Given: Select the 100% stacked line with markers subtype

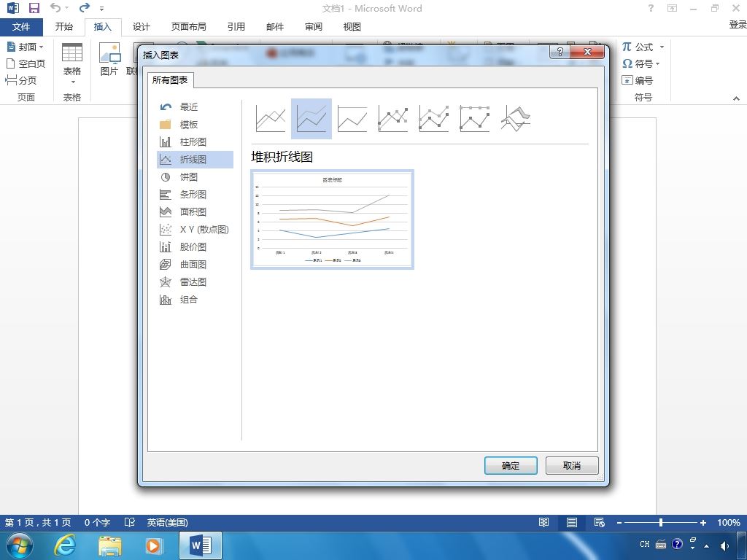Looking at the screenshot, I should [x=474, y=119].
